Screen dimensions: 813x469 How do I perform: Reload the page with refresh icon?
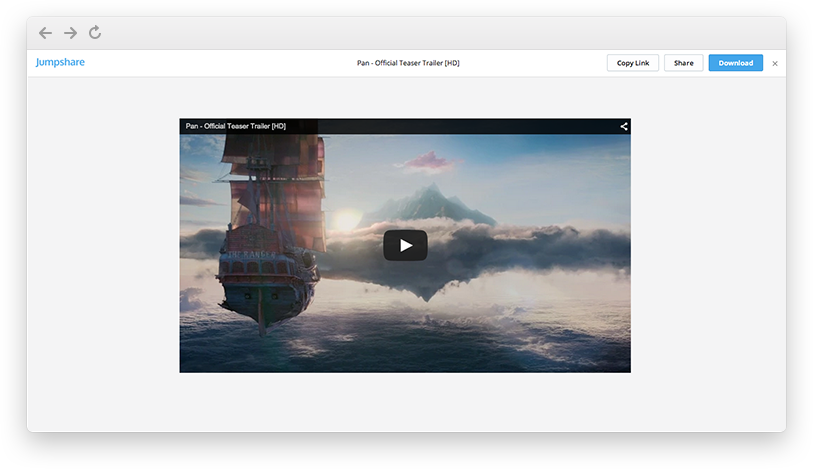pyautogui.click(x=95, y=32)
